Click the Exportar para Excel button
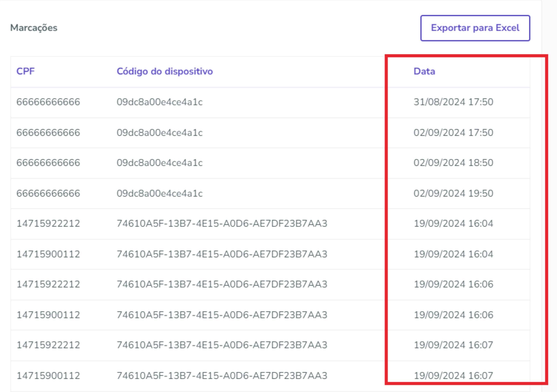557x392 pixels. coord(475,28)
